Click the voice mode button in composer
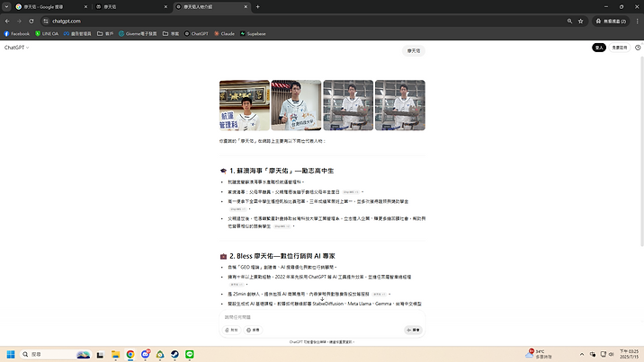This screenshot has width=644, height=362. [413, 330]
